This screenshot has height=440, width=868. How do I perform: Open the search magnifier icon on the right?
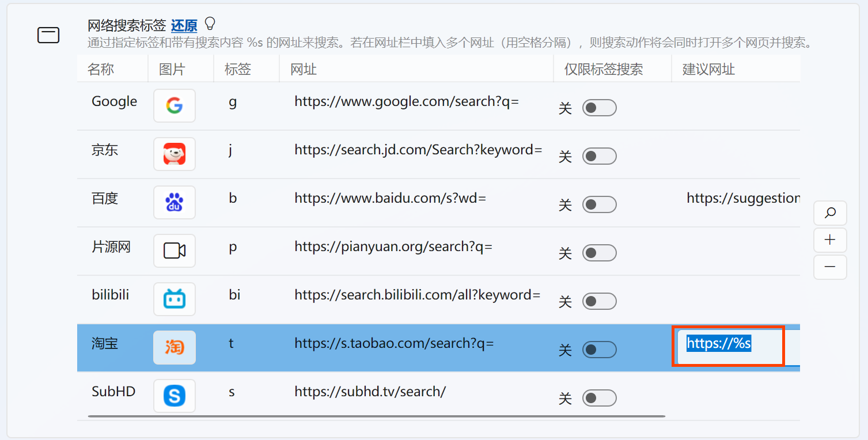(x=829, y=213)
